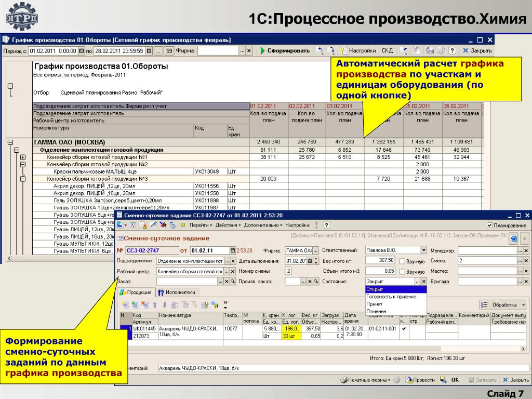Screen dimensions: 532x399
Task: Open Печатные формы dropdown
Action: pyautogui.click(x=365, y=380)
